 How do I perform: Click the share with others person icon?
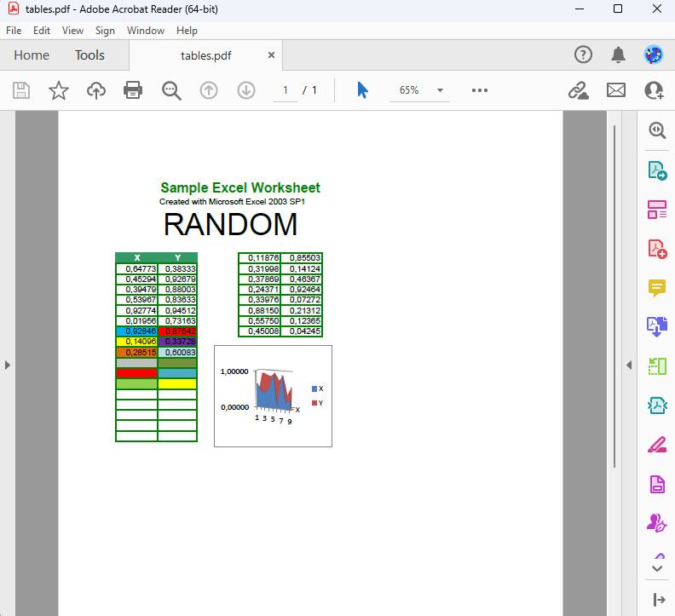point(654,90)
